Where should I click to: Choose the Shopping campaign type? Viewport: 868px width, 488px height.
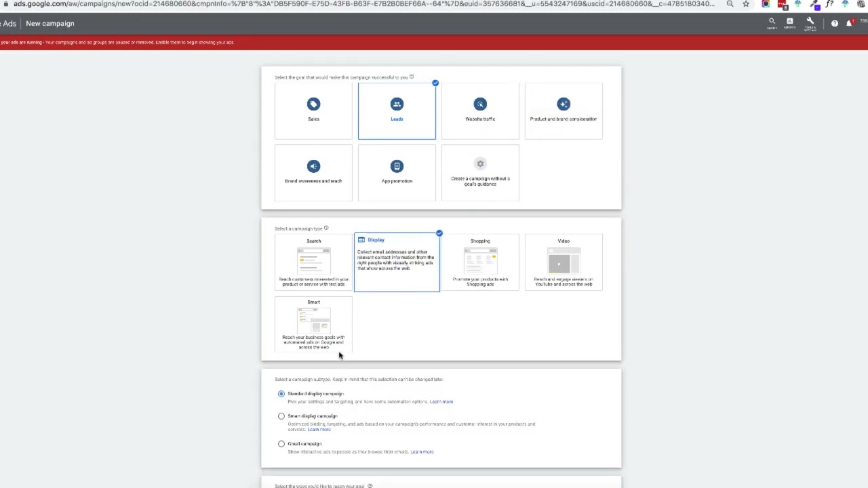(480, 262)
